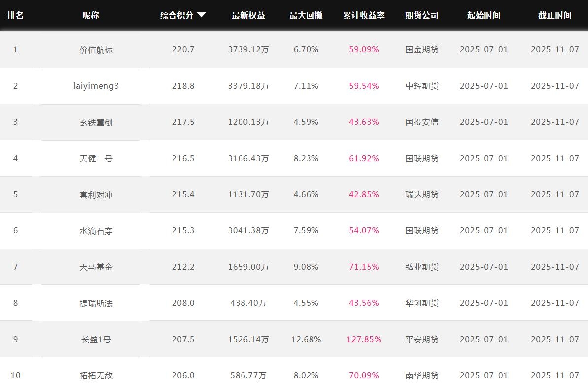Click the 期货公司 column header

click(x=422, y=15)
